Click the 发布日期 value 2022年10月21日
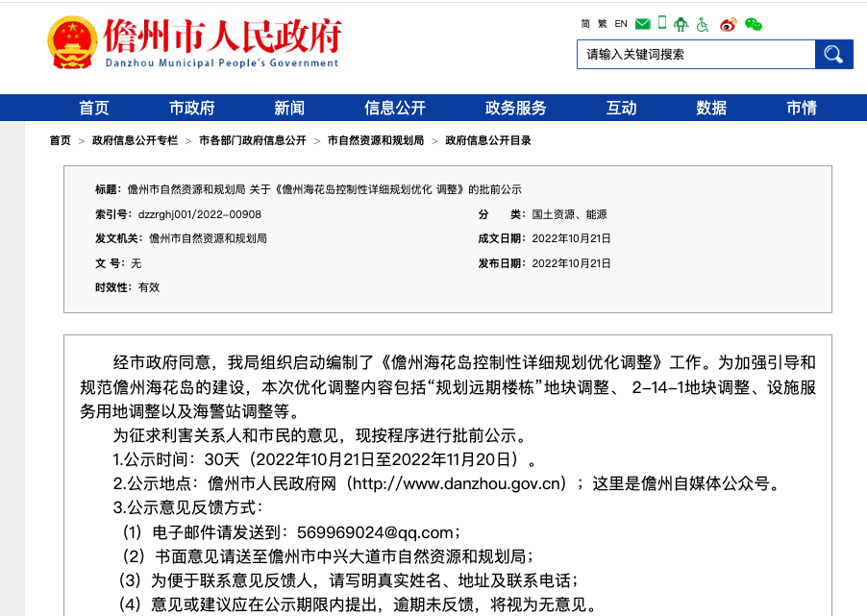 point(571,263)
